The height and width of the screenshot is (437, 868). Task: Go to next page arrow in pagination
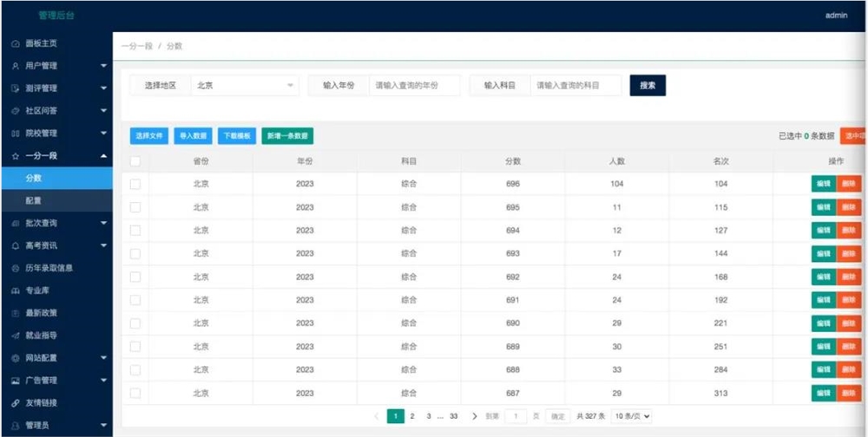pos(475,416)
